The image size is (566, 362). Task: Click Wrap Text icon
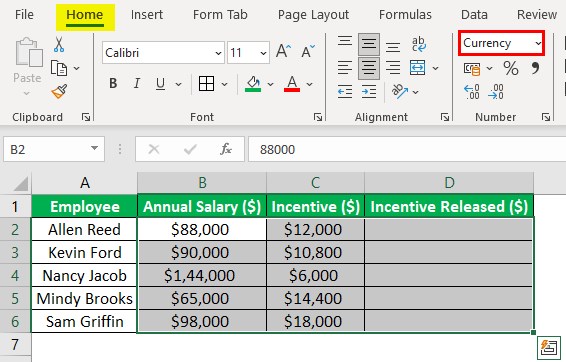coord(419,44)
